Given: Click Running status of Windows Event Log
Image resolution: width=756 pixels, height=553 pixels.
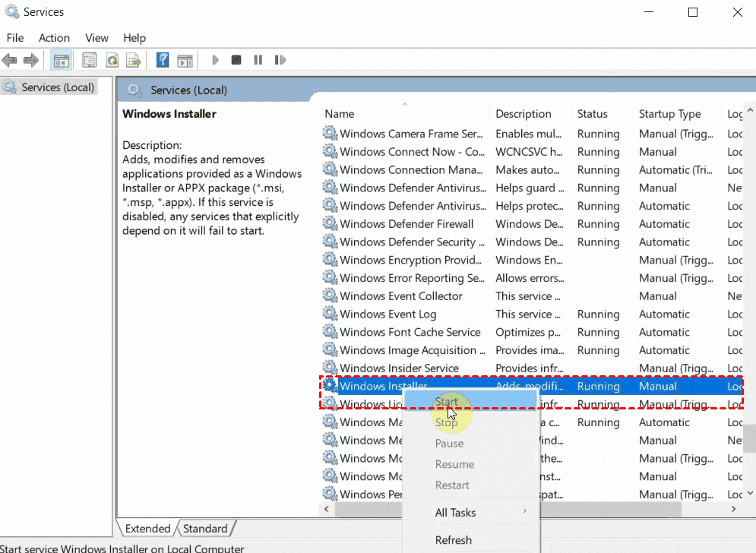Looking at the screenshot, I should [598, 314].
